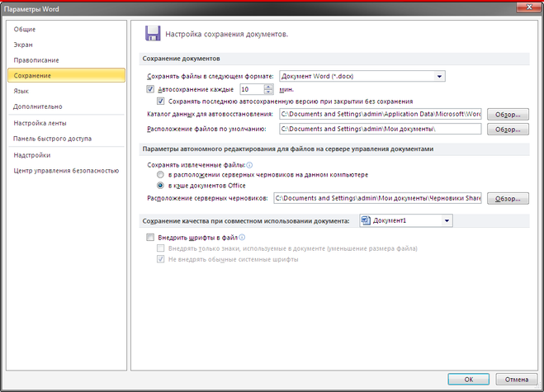Increase autosave minutes with up arrow
Screen dimensions: 544x392
(x=268, y=87)
